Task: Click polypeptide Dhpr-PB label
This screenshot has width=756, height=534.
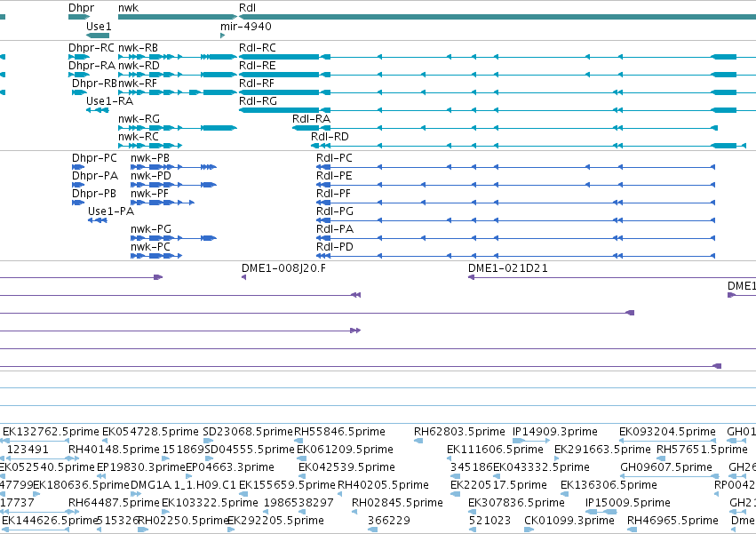Action: click(94, 194)
